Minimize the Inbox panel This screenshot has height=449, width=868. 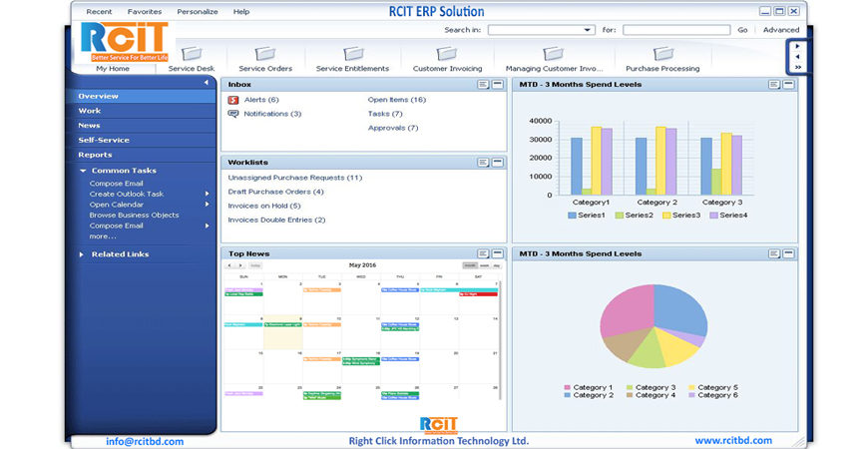[x=498, y=84]
